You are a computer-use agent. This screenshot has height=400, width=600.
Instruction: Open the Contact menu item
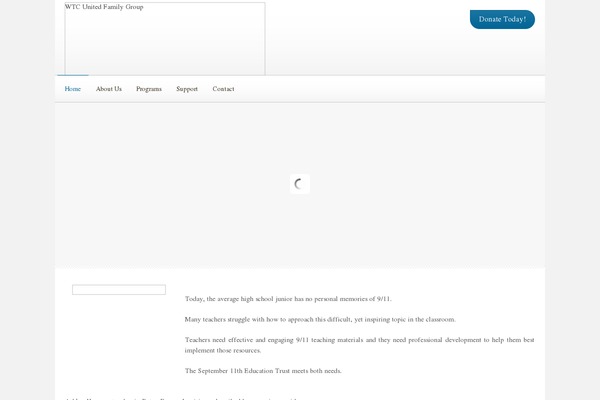[223, 89]
